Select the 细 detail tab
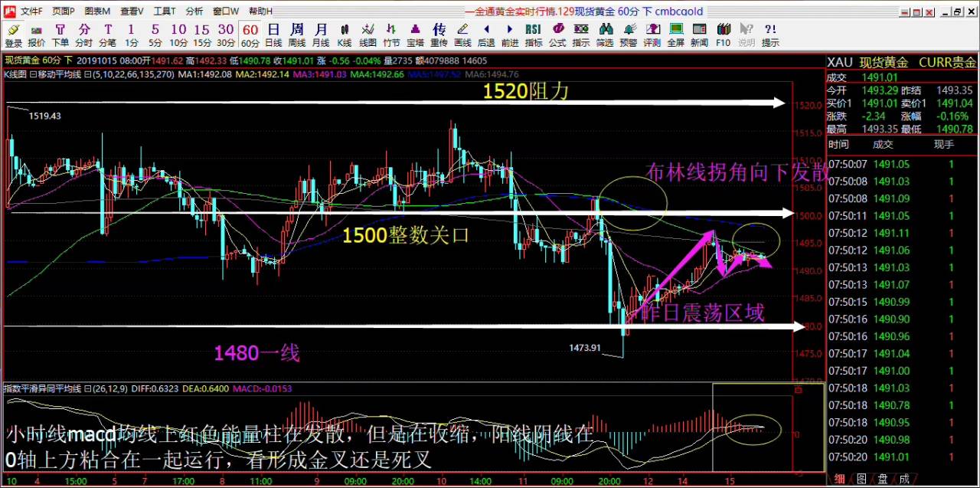Screen dimensions: 980x488 click(840, 479)
